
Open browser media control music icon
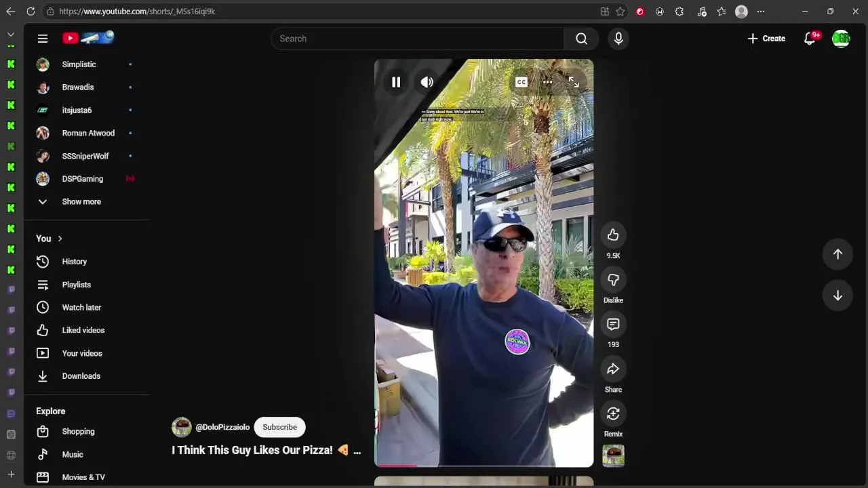point(701,12)
